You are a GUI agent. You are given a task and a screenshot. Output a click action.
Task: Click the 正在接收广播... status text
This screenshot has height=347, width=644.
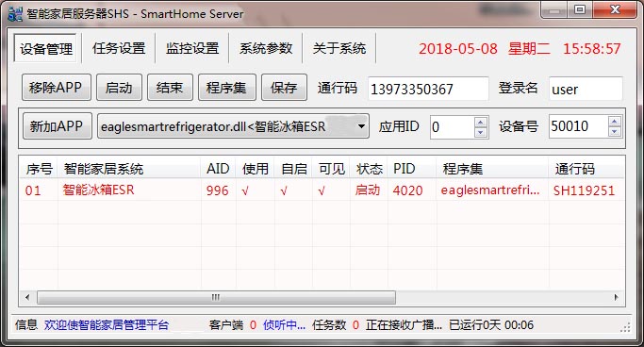404,324
